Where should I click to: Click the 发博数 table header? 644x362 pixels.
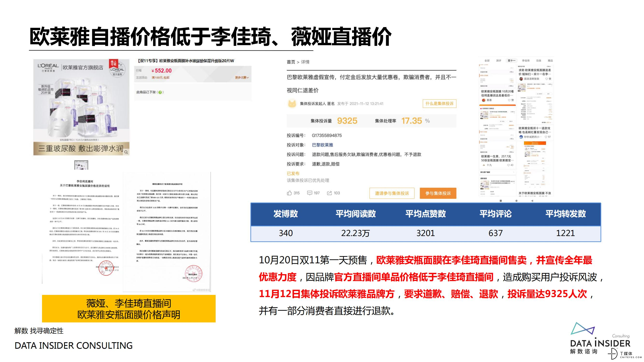point(286,214)
